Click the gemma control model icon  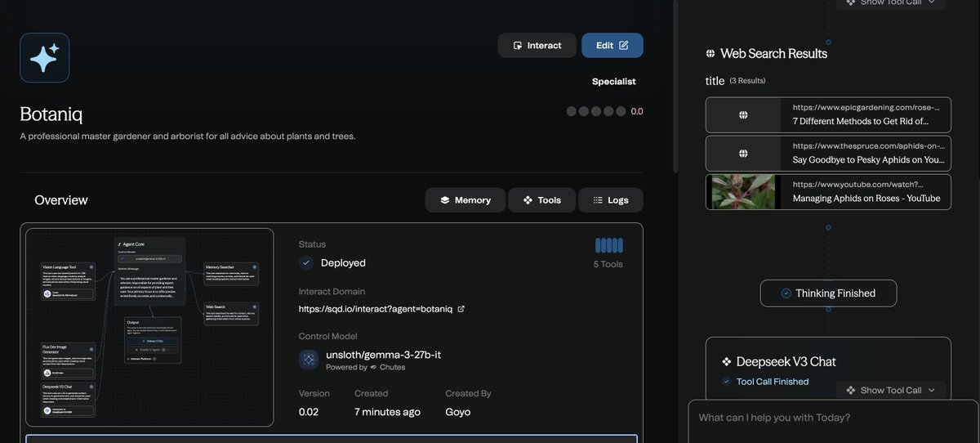click(x=309, y=360)
